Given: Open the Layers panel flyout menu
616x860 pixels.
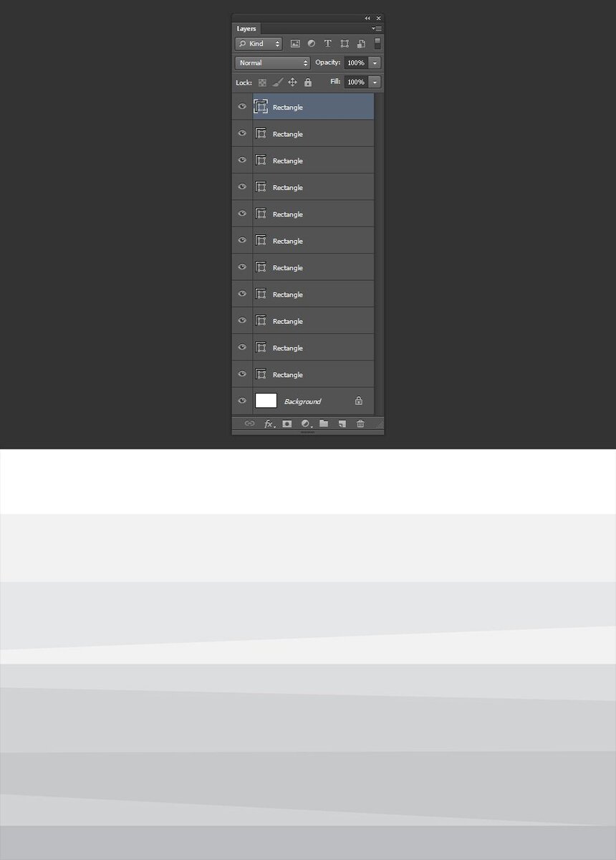Looking at the screenshot, I should pyautogui.click(x=377, y=28).
